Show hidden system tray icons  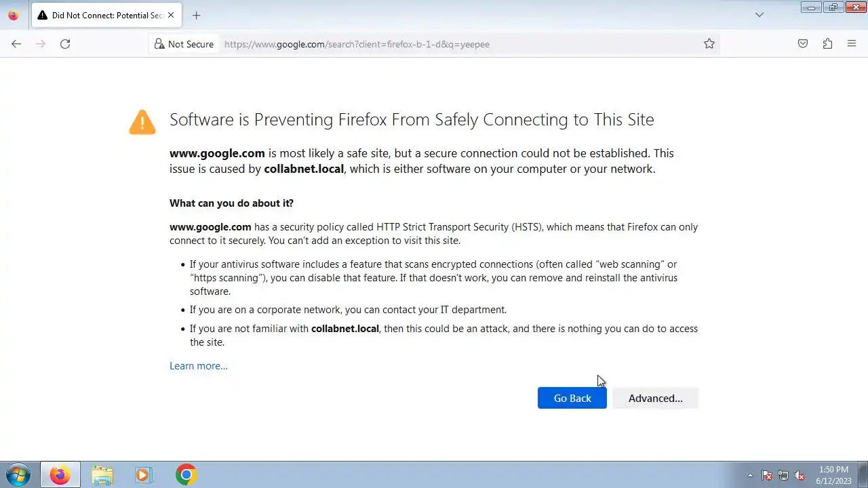[x=750, y=475]
